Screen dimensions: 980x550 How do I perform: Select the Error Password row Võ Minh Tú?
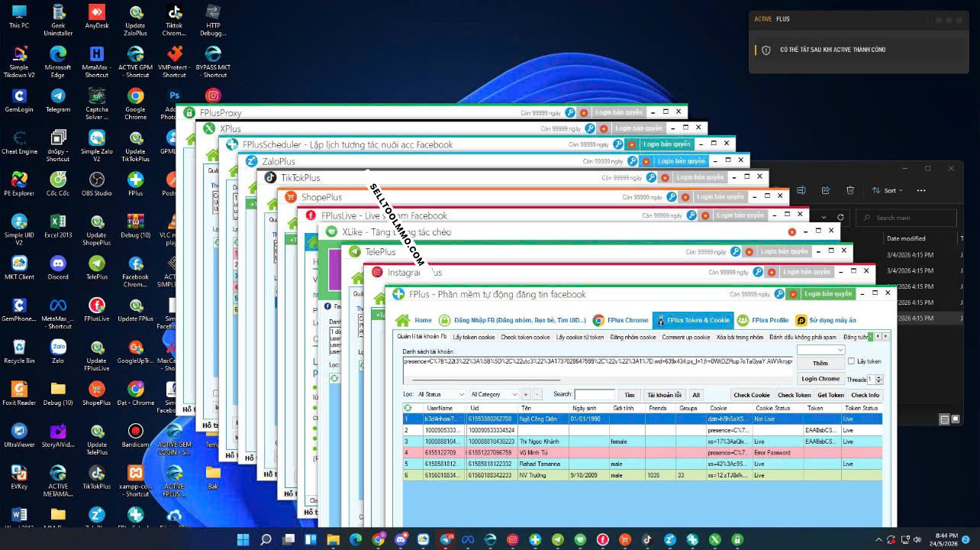coord(642,453)
